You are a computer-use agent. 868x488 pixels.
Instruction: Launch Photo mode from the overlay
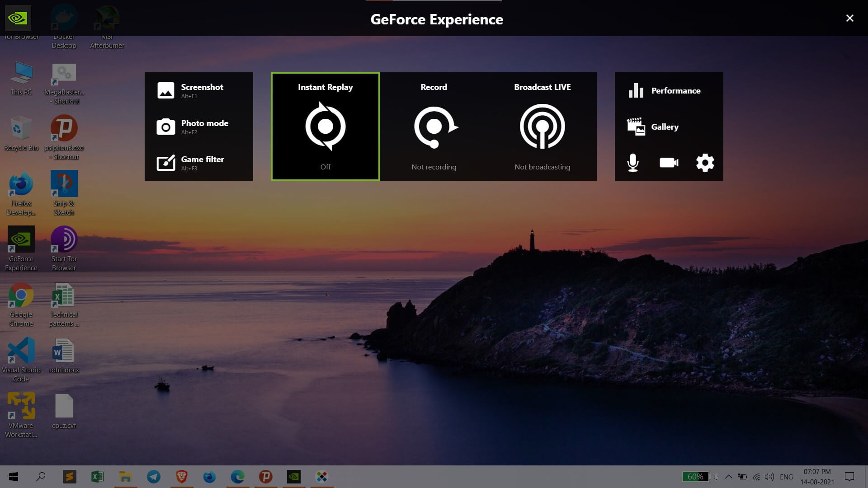tap(199, 127)
